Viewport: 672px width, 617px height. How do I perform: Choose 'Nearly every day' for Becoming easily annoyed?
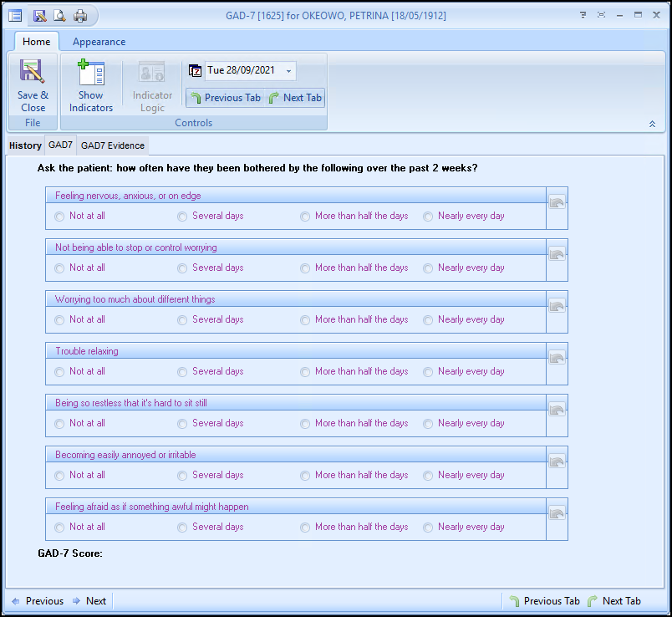428,476
